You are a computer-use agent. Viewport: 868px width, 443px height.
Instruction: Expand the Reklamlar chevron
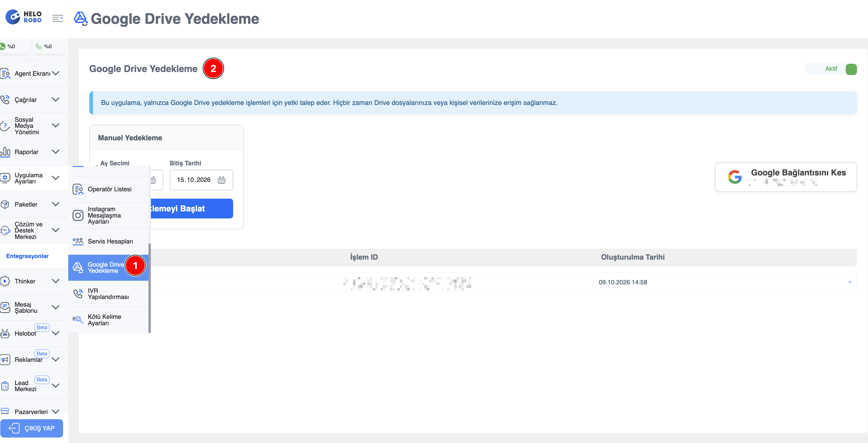pos(55,360)
